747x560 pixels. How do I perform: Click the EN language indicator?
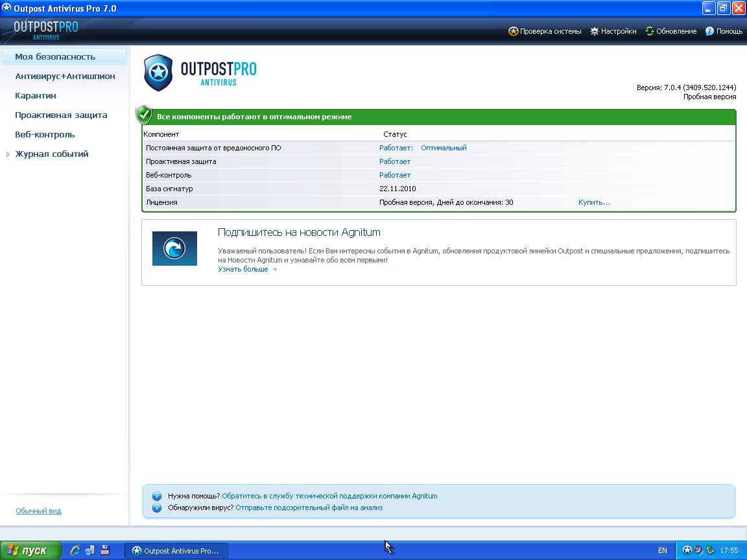[x=662, y=550]
